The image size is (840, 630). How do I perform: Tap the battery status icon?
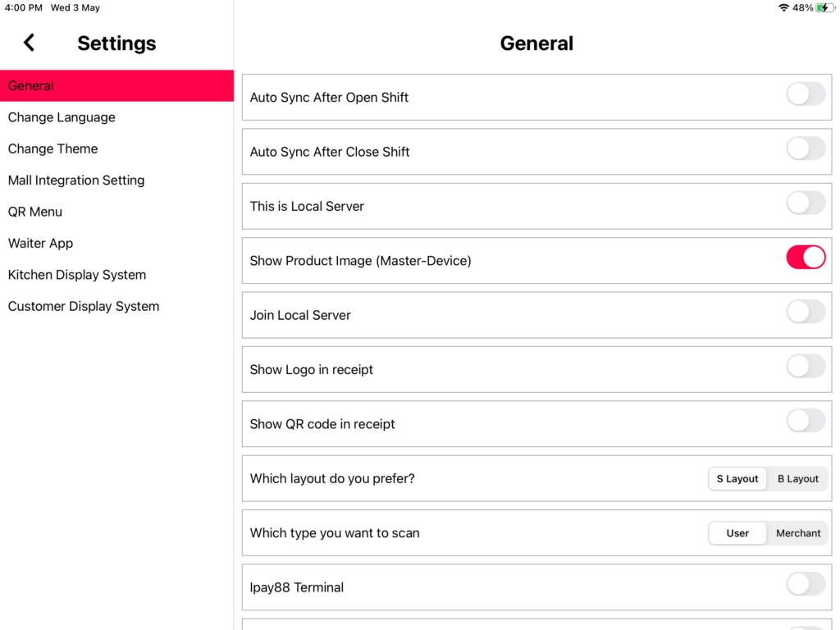click(x=824, y=7)
